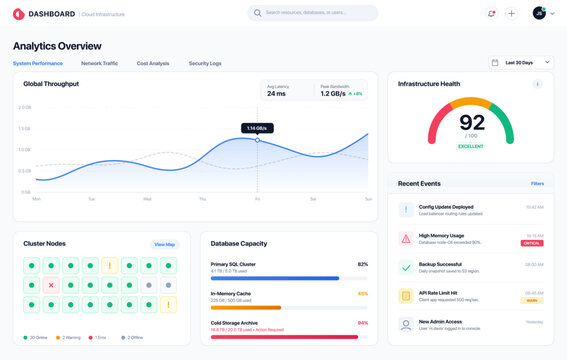The height and width of the screenshot is (360, 567).
Task: Click the options icon on Infrastructure Health card
Action: click(537, 84)
